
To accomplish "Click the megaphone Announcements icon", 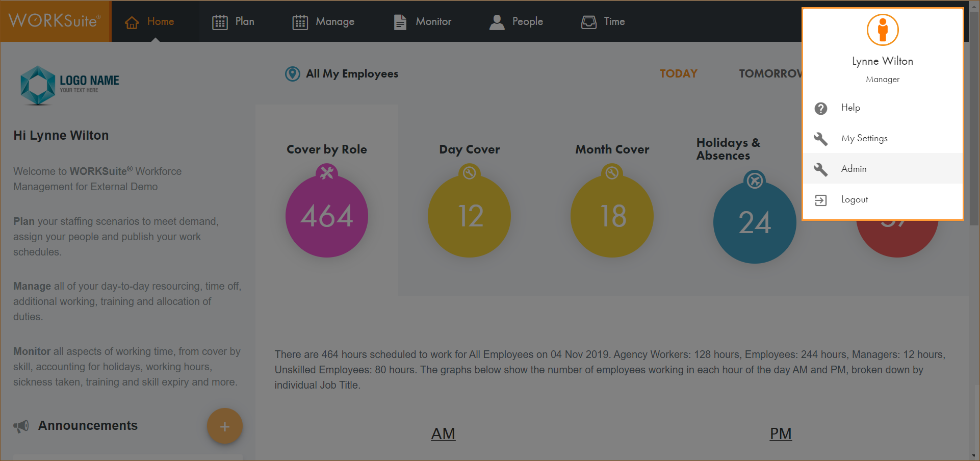I will coord(21,426).
